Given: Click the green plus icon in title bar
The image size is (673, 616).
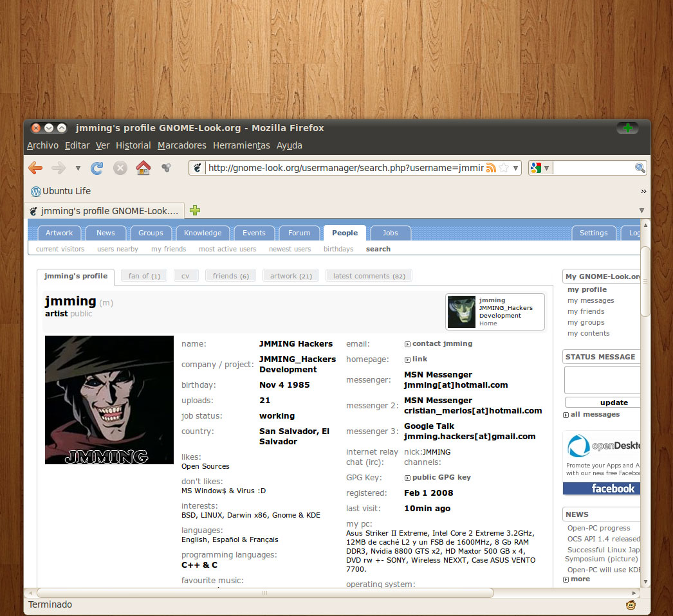Looking at the screenshot, I should [x=627, y=128].
